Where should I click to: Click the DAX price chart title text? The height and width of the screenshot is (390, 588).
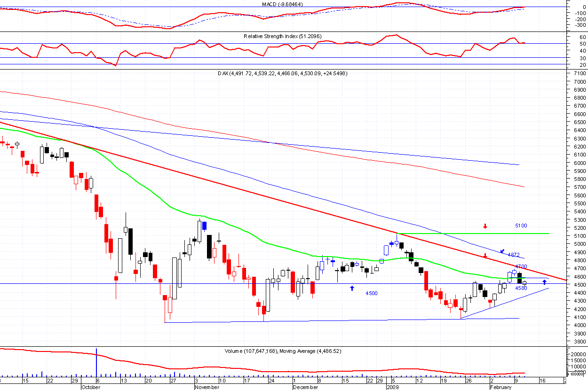click(282, 73)
